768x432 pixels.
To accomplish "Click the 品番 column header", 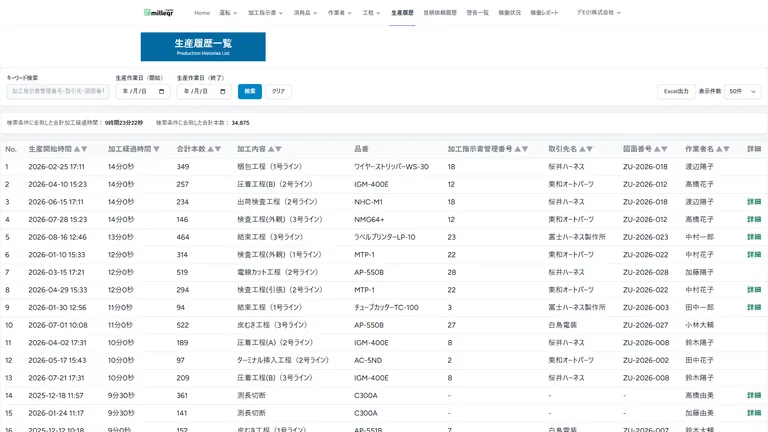I will [361, 149].
